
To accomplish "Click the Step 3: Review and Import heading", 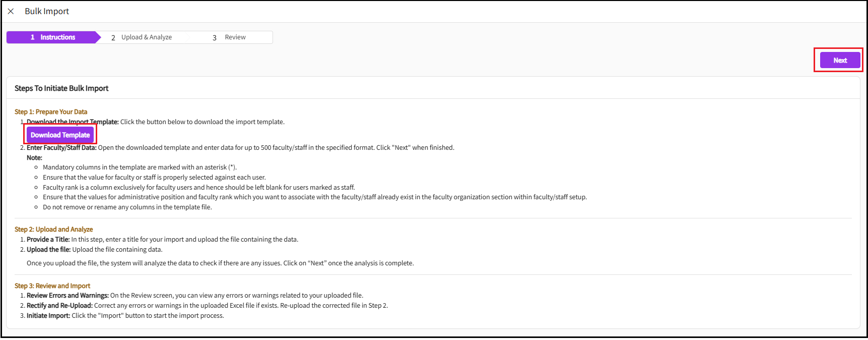I will point(52,286).
